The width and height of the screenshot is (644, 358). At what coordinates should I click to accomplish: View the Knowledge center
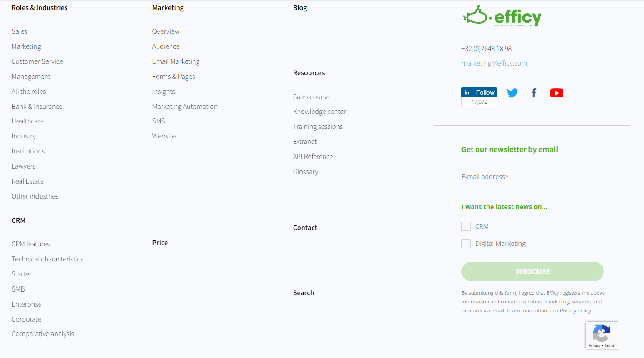click(x=319, y=111)
